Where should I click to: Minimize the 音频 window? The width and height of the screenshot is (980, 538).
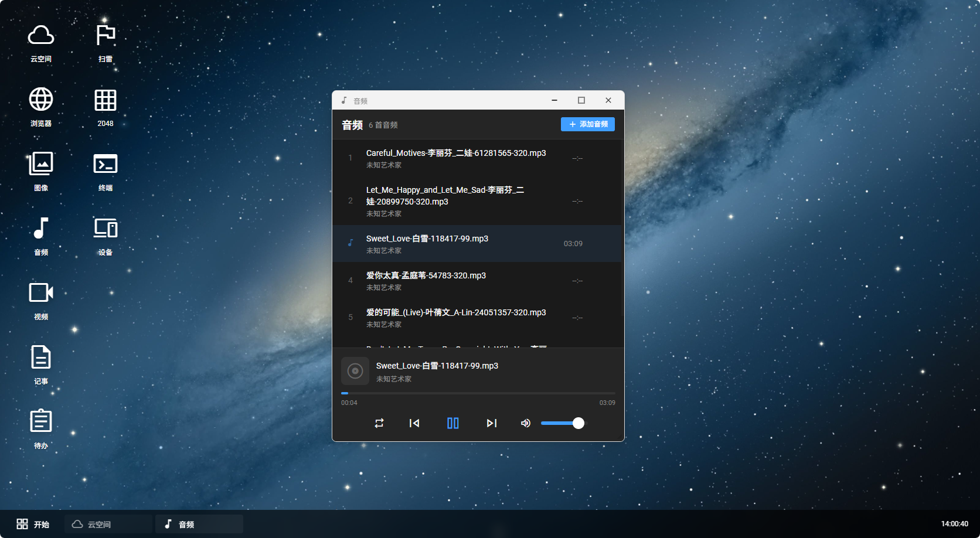[554, 100]
